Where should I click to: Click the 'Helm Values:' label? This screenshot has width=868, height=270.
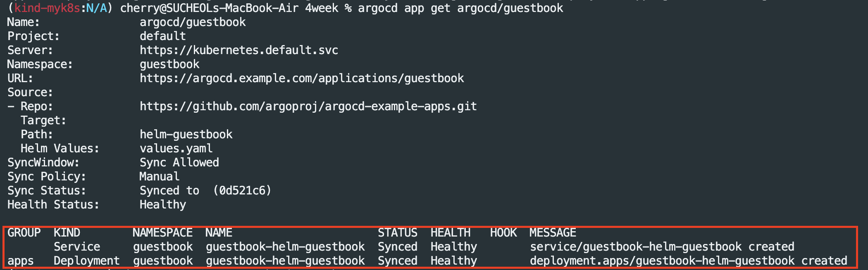coord(60,149)
